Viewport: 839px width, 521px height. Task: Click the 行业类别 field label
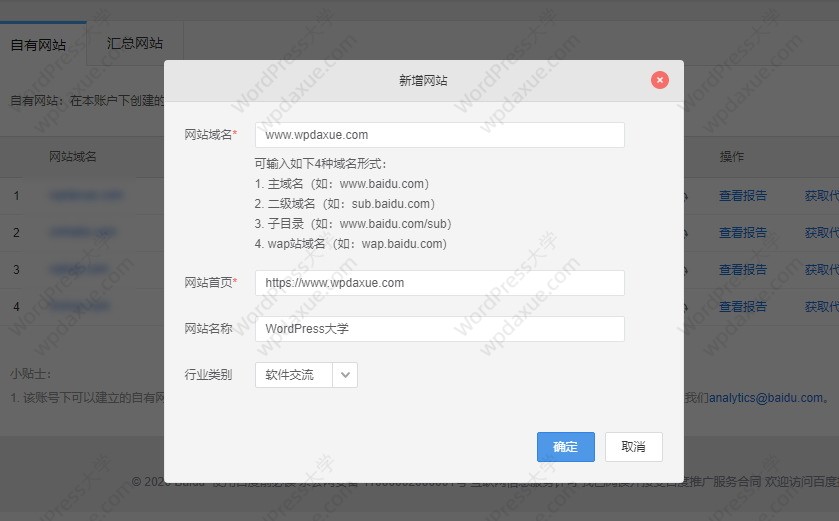(208, 375)
